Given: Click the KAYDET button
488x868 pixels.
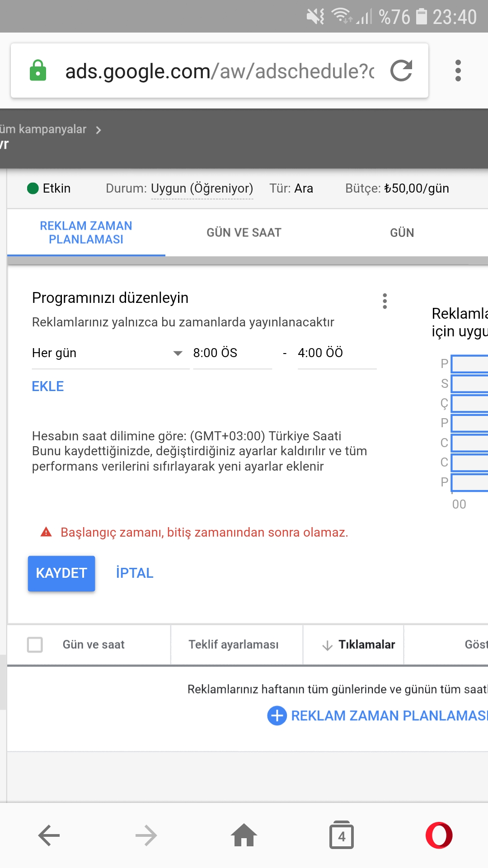Looking at the screenshot, I should tap(61, 573).
